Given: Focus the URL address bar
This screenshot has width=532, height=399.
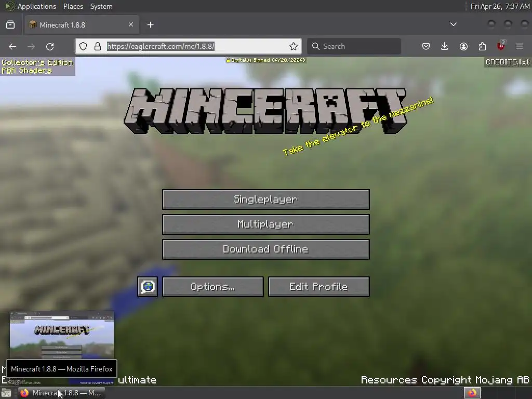Looking at the screenshot, I should (188, 46).
